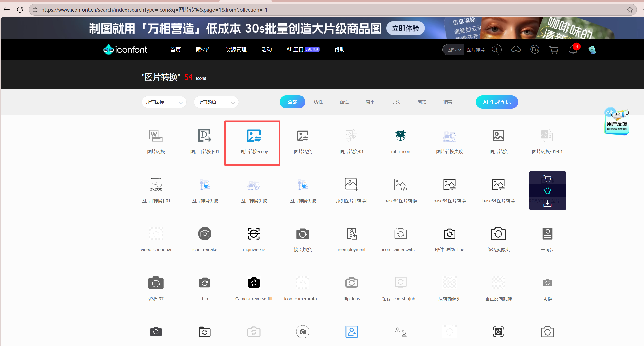Open the shopping cart in header
The height and width of the screenshot is (346, 644).
click(x=554, y=50)
